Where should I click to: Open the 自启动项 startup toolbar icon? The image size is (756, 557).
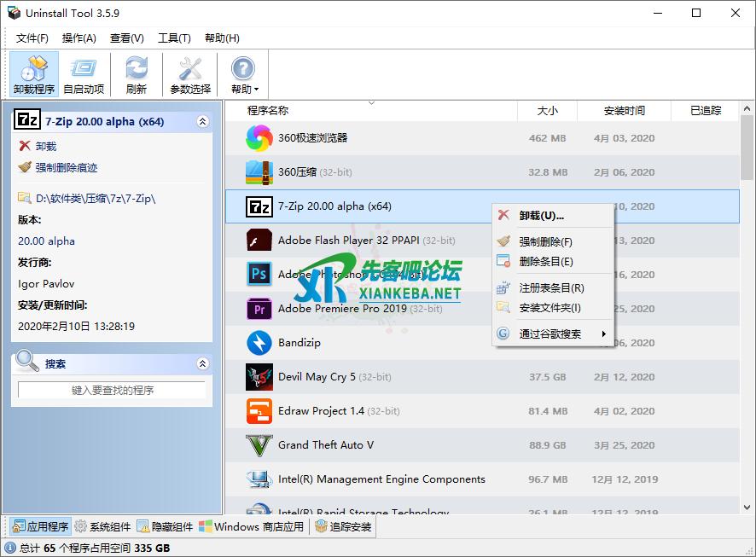click(84, 74)
